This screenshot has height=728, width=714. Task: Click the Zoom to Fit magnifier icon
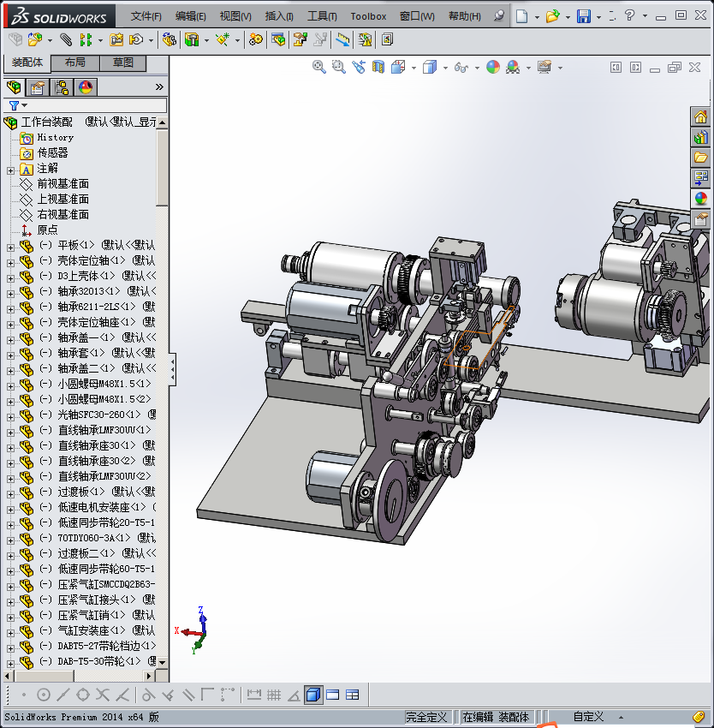(x=318, y=67)
